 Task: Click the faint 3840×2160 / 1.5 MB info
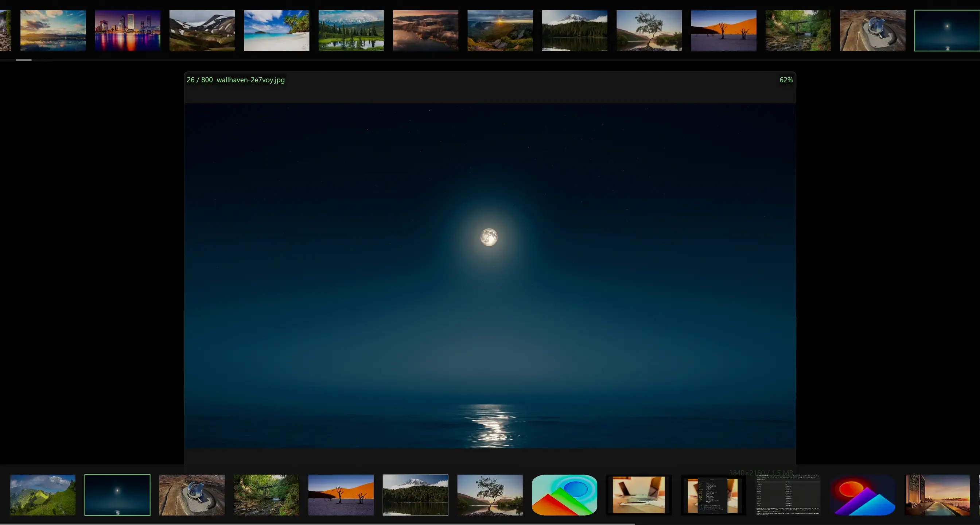(x=761, y=472)
